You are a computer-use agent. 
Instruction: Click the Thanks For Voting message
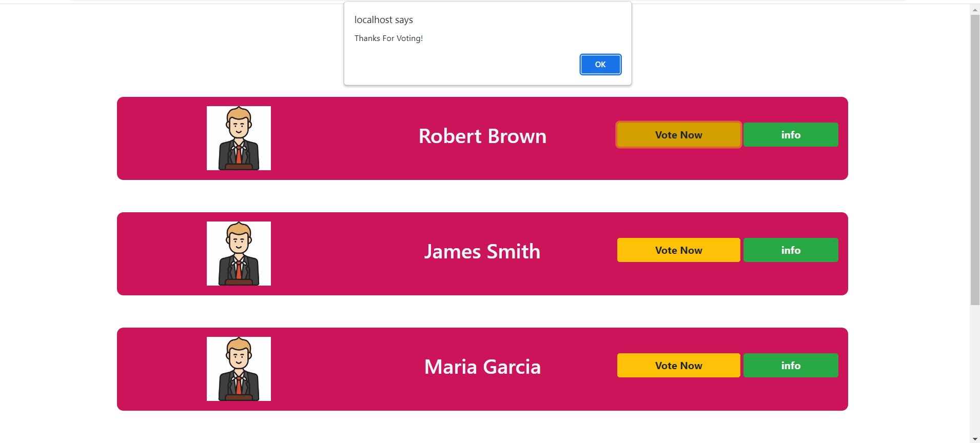click(x=388, y=38)
